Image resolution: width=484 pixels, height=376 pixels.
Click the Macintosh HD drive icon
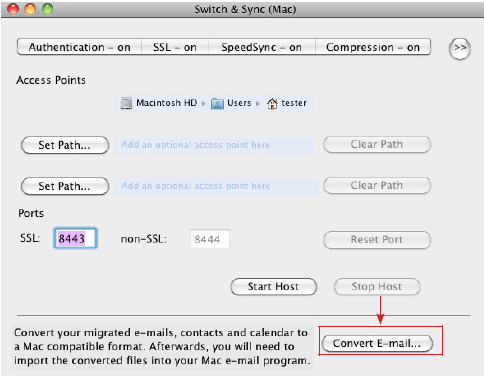pos(126,103)
